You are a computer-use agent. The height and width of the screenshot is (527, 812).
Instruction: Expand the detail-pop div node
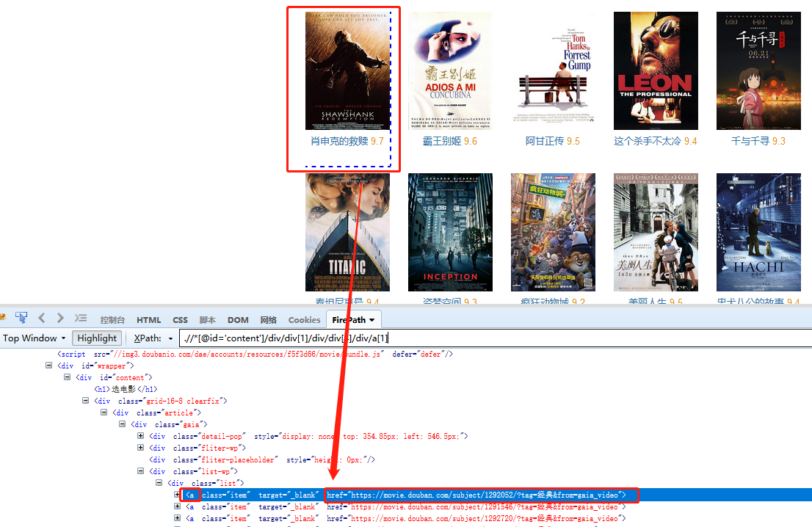140,435
